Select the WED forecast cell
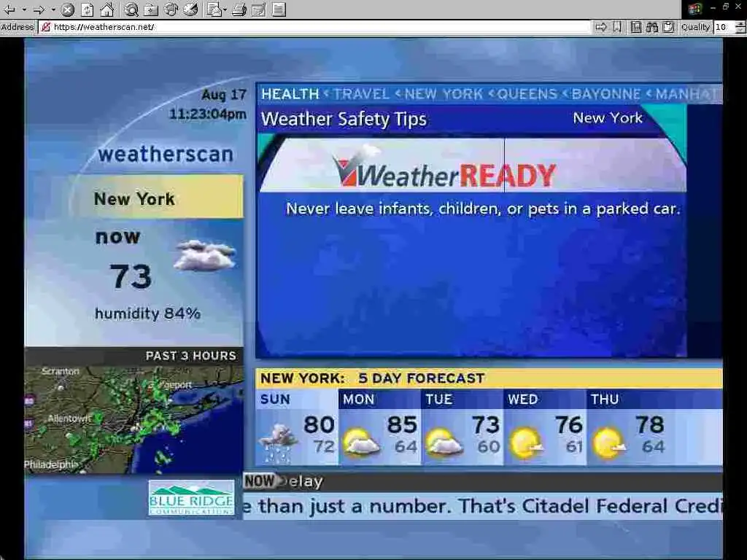Screen dimensions: 747x560 click(x=545, y=427)
